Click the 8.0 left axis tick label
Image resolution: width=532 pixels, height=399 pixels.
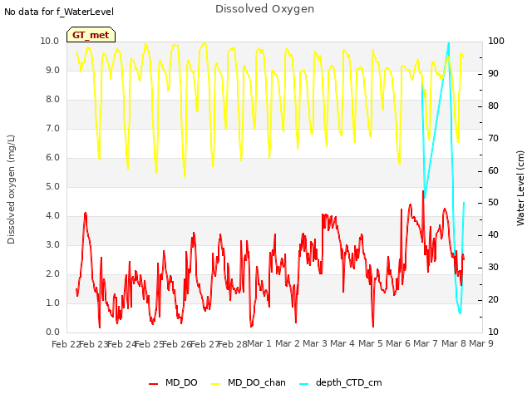coord(52,100)
